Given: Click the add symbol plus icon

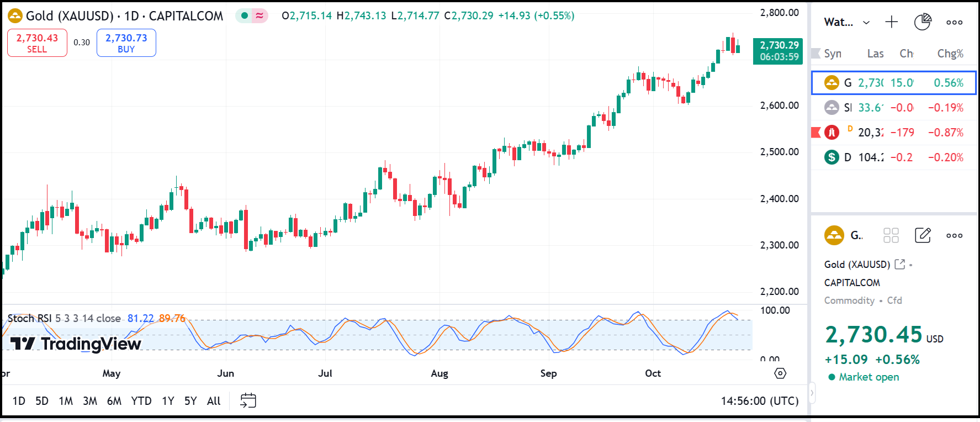Looking at the screenshot, I should tap(891, 22).
